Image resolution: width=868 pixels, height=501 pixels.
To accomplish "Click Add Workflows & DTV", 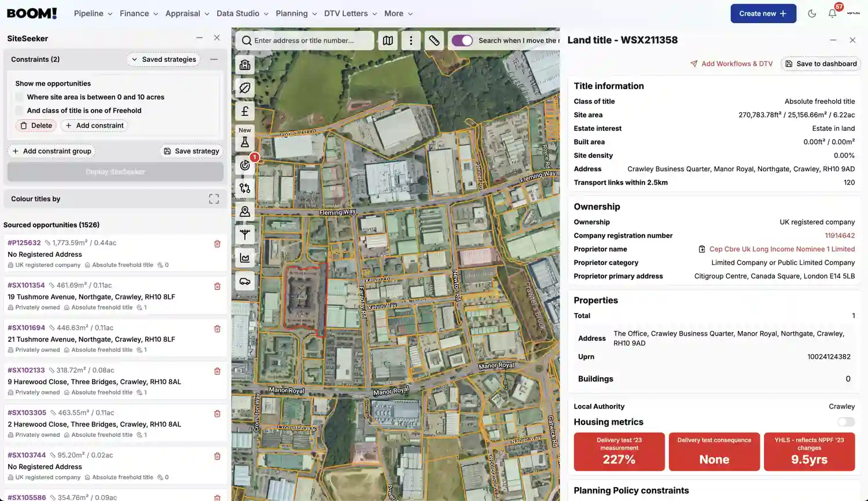I will tap(731, 64).
